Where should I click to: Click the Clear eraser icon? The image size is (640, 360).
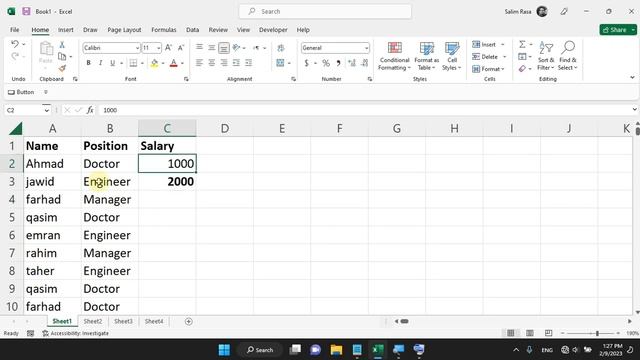coord(522,69)
